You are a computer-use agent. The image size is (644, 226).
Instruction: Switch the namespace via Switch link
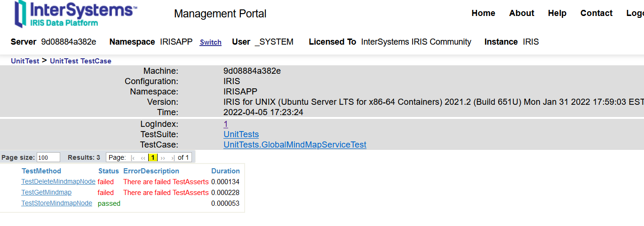pyautogui.click(x=210, y=42)
